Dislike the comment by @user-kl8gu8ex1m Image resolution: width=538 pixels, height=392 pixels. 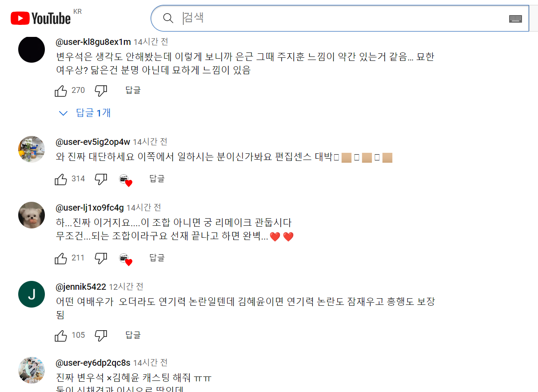(x=101, y=91)
